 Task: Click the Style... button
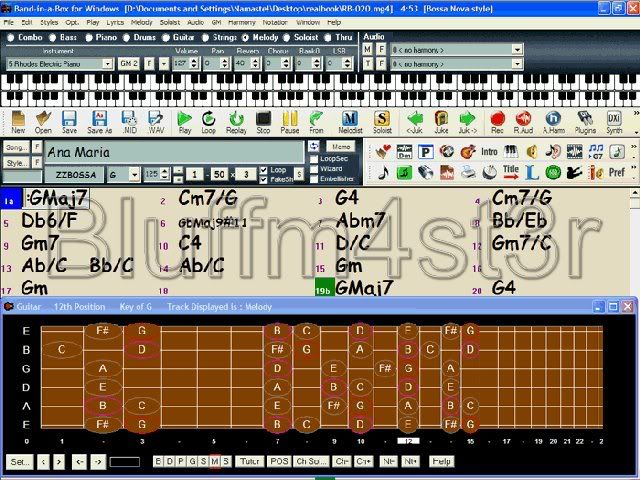(x=16, y=163)
